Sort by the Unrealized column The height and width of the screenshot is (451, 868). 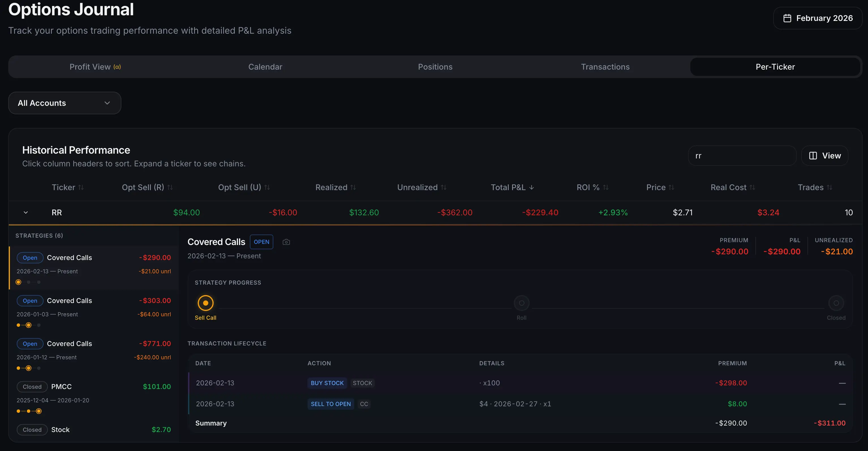pos(422,187)
